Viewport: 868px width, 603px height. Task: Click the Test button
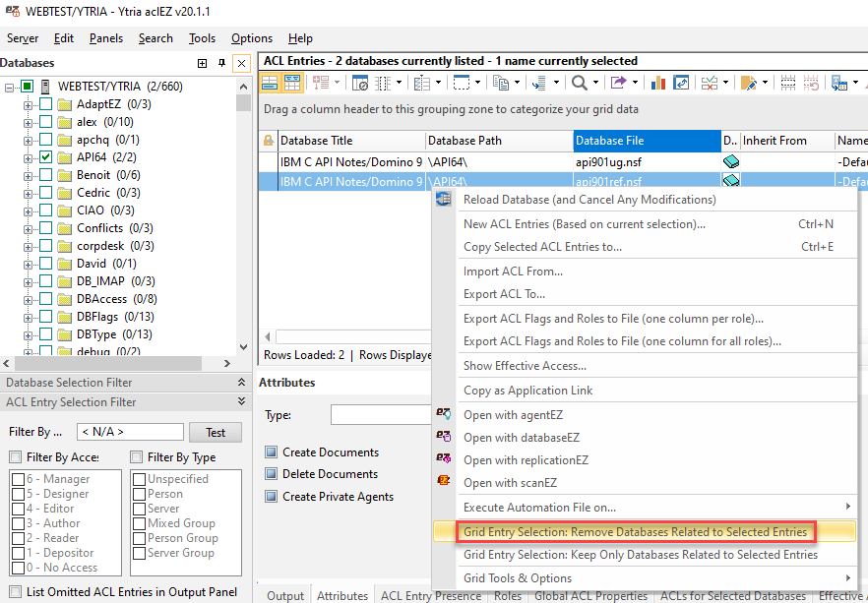(x=216, y=433)
